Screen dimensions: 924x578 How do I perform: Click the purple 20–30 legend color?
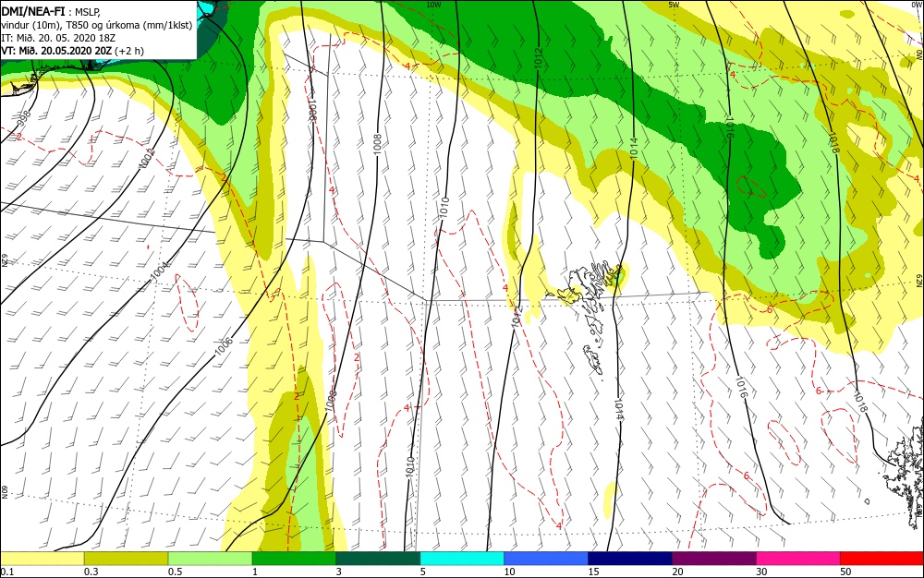point(714,559)
